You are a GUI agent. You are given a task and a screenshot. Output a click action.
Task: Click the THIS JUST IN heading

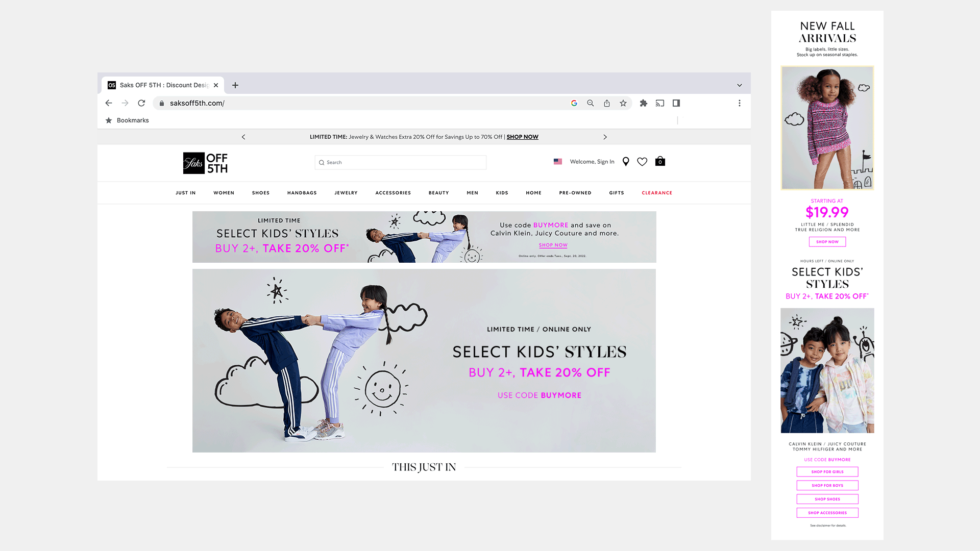coord(424,467)
